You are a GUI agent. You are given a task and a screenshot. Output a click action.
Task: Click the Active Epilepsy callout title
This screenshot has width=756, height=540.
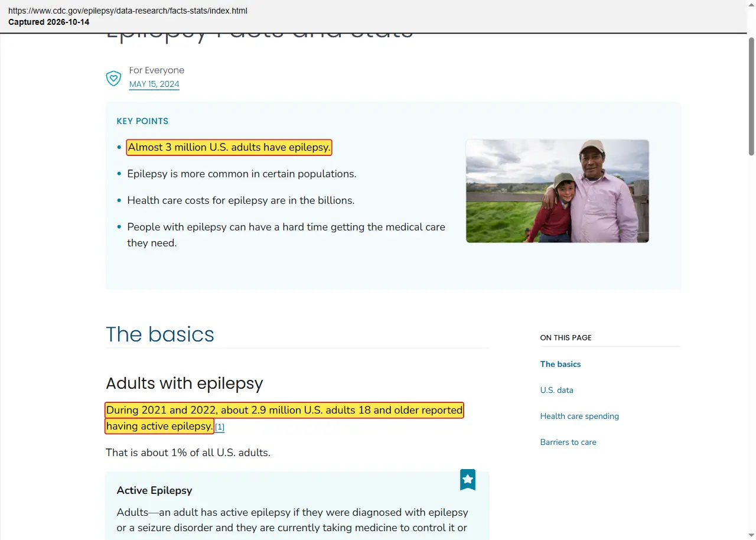154,490
